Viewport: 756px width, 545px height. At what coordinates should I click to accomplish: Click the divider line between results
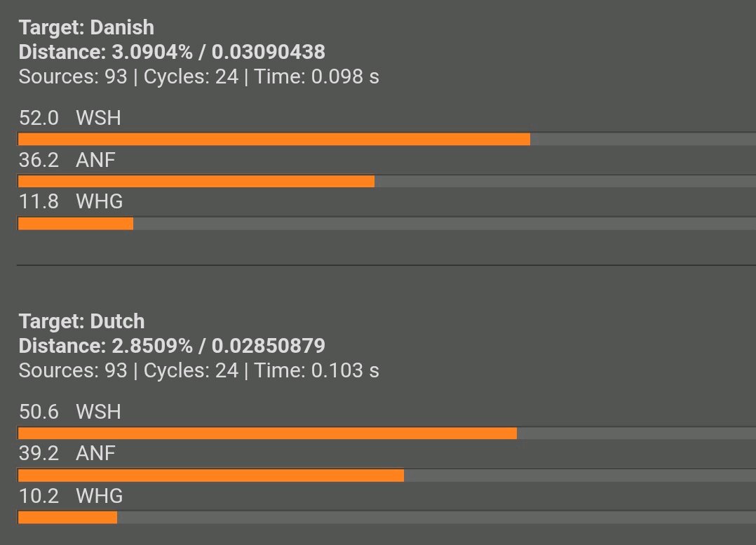[x=386, y=264]
